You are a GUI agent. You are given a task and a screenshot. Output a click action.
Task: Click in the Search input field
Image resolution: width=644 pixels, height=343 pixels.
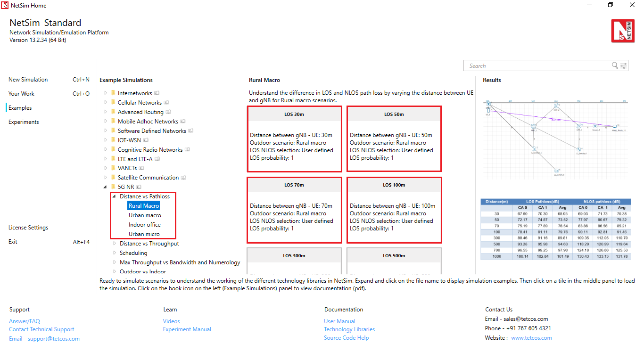[x=537, y=66]
